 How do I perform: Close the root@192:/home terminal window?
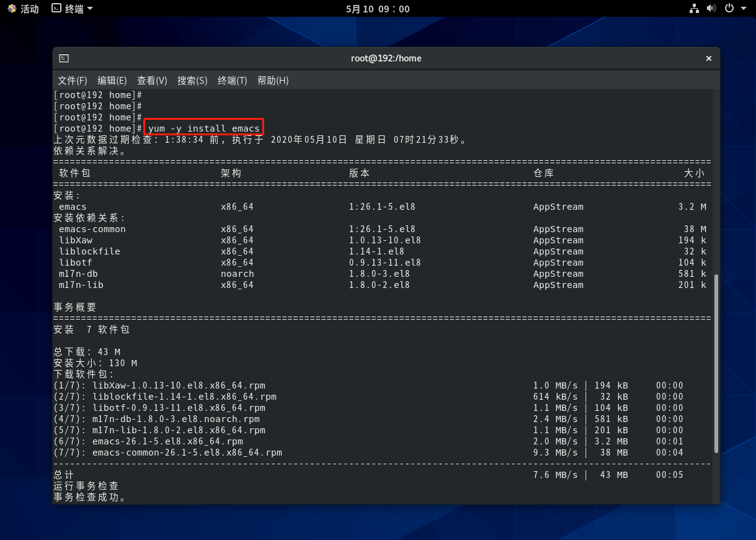click(708, 58)
